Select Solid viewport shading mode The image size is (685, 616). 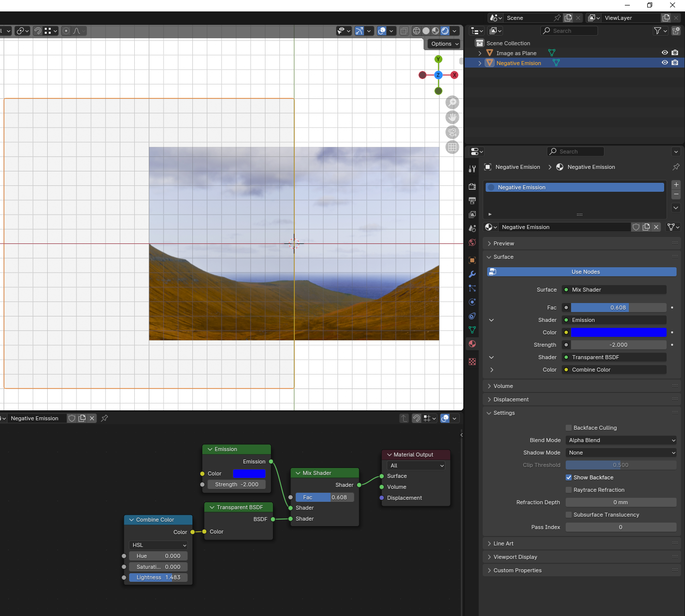tap(426, 31)
